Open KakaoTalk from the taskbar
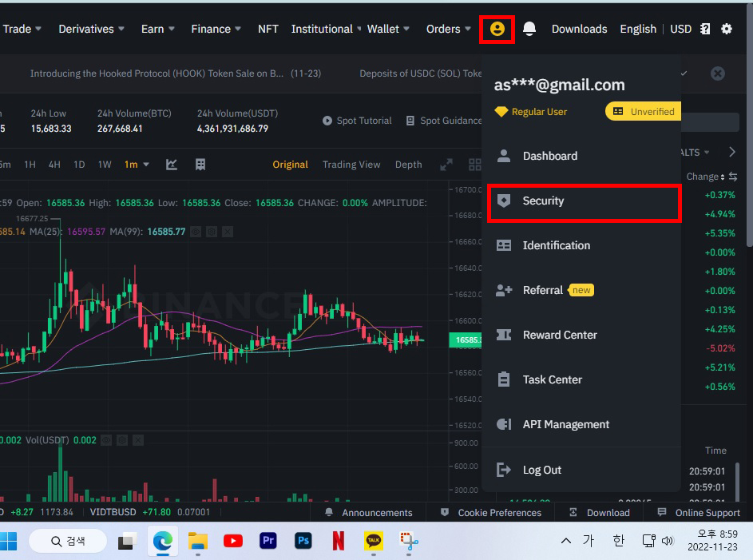Image resolution: width=753 pixels, height=560 pixels. point(374,542)
